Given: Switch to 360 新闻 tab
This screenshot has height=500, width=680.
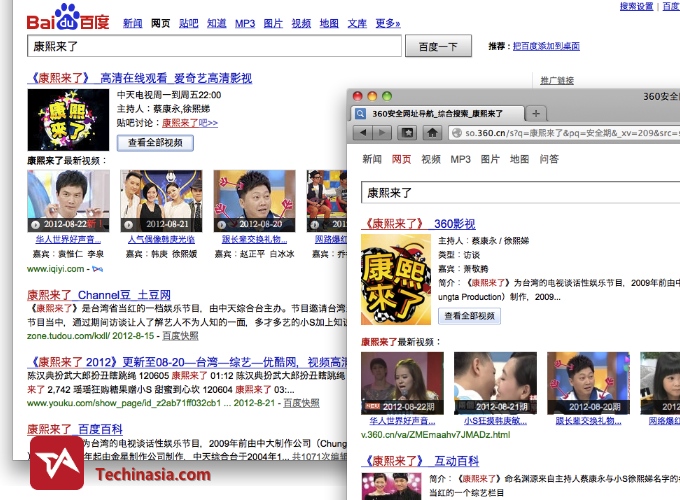Looking at the screenshot, I should [x=372, y=159].
